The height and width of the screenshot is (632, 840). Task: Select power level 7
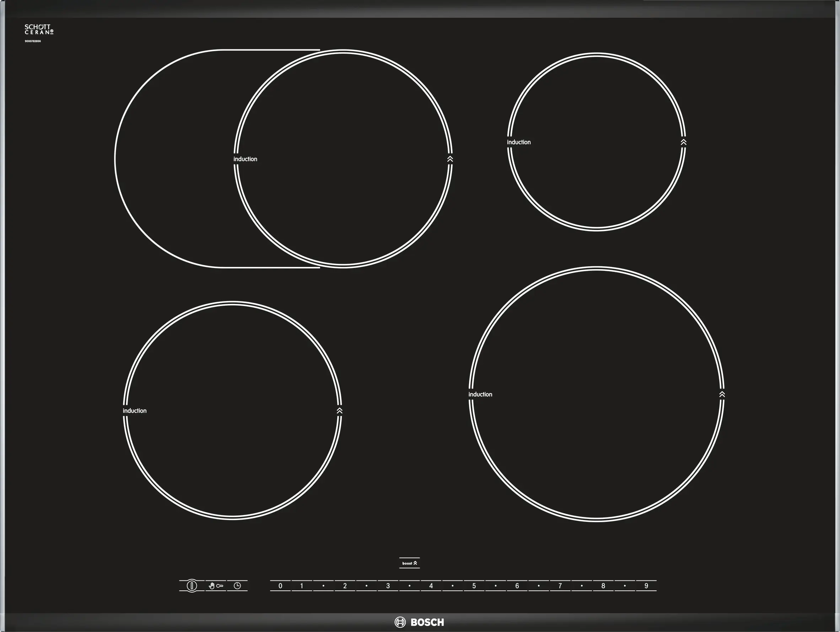(x=560, y=586)
